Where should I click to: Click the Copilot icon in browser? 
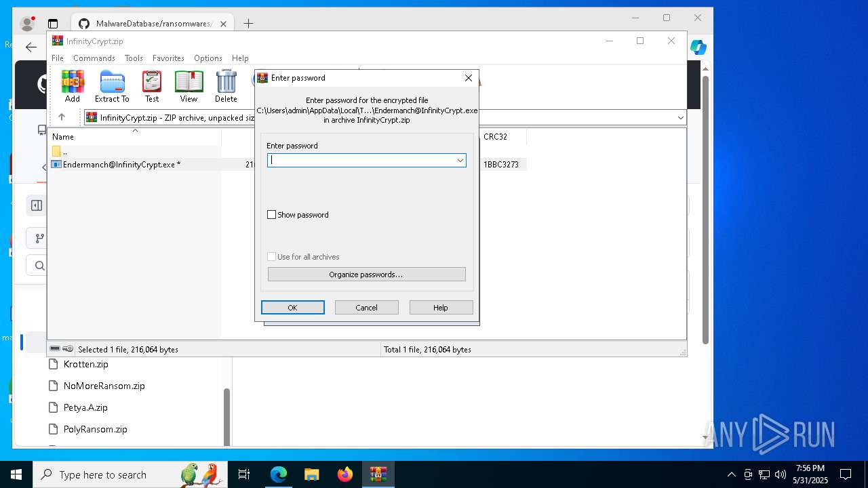point(698,47)
